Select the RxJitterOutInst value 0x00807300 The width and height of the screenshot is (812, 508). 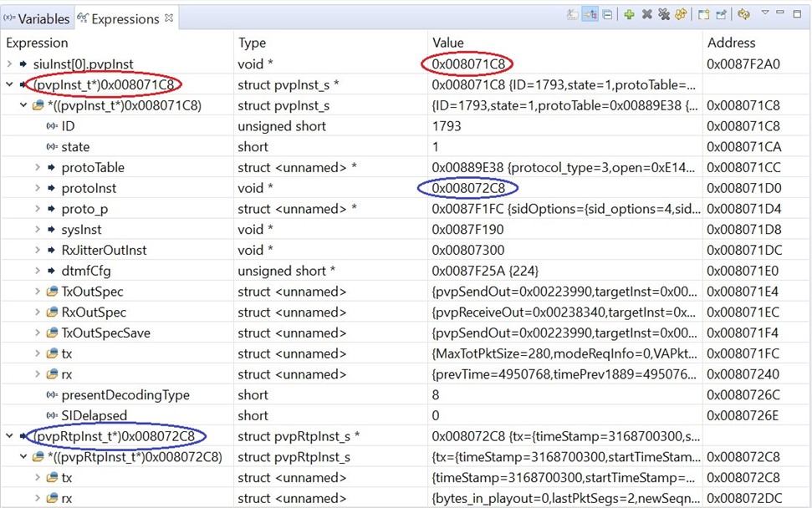point(468,251)
